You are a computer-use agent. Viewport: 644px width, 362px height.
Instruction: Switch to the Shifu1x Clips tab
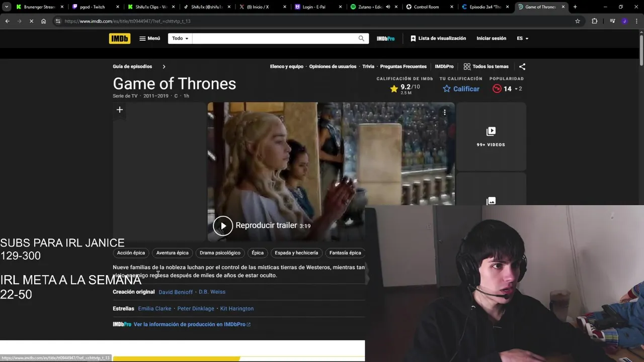[150, 7]
